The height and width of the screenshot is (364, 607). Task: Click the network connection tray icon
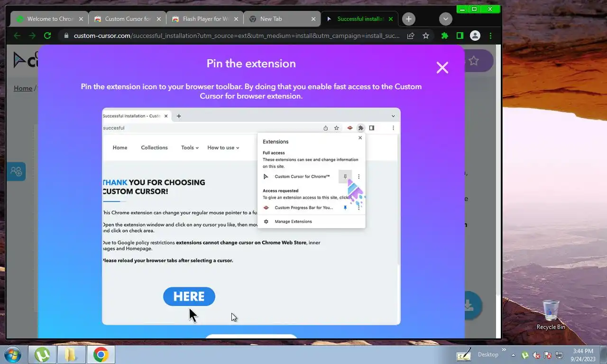pyautogui.click(x=559, y=355)
